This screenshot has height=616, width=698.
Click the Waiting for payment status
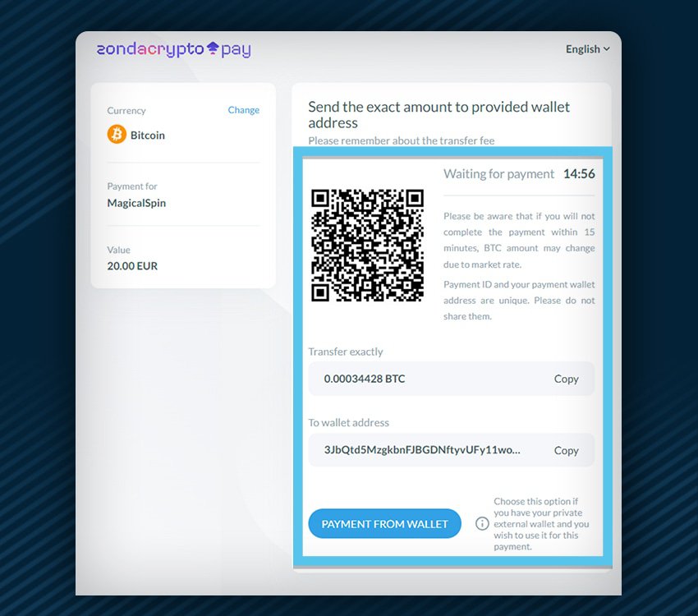pyautogui.click(x=499, y=173)
